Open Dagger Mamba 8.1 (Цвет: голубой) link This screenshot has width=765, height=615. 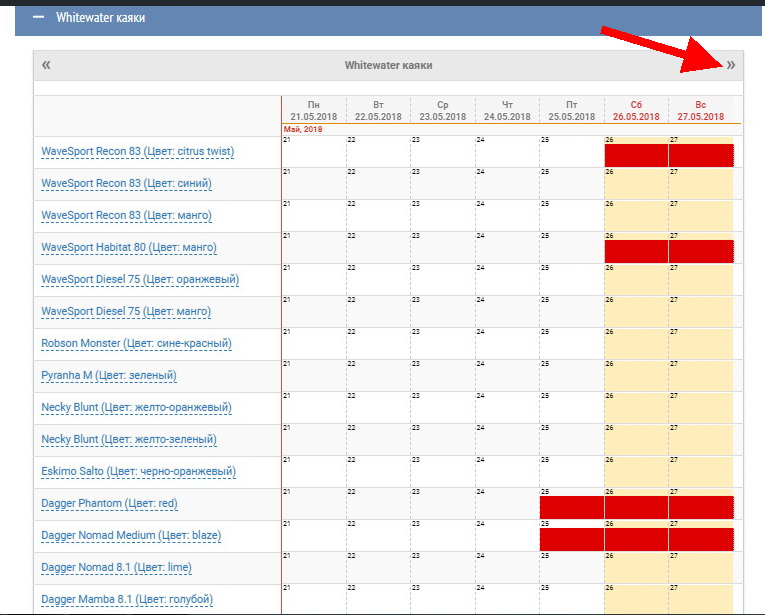pyautogui.click(x=127, y=599)
